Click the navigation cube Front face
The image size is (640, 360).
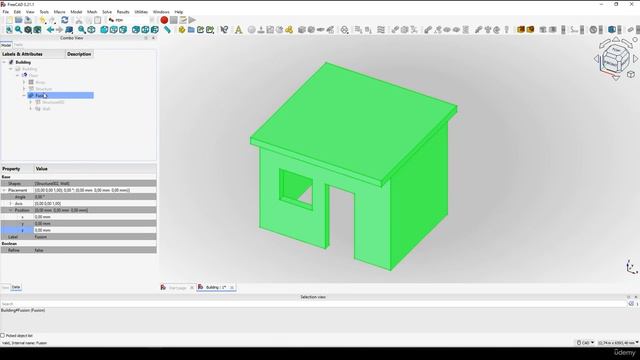pos(611,64)
